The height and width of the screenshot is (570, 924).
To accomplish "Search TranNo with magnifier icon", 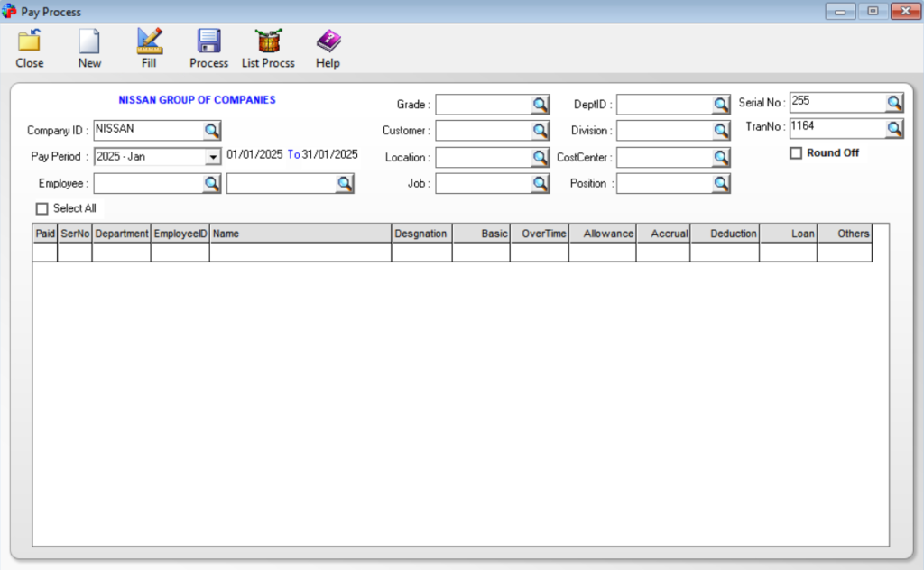I will click(894, 128).
